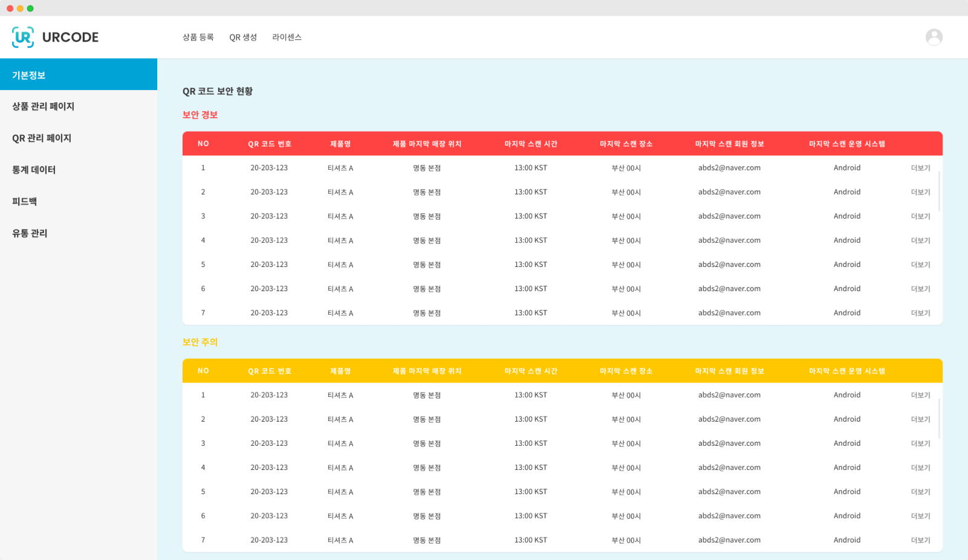Click 더보기 on row 4 of 보안 경보
968x560 pixels.
pyautogui.click(x=920, y=240)
